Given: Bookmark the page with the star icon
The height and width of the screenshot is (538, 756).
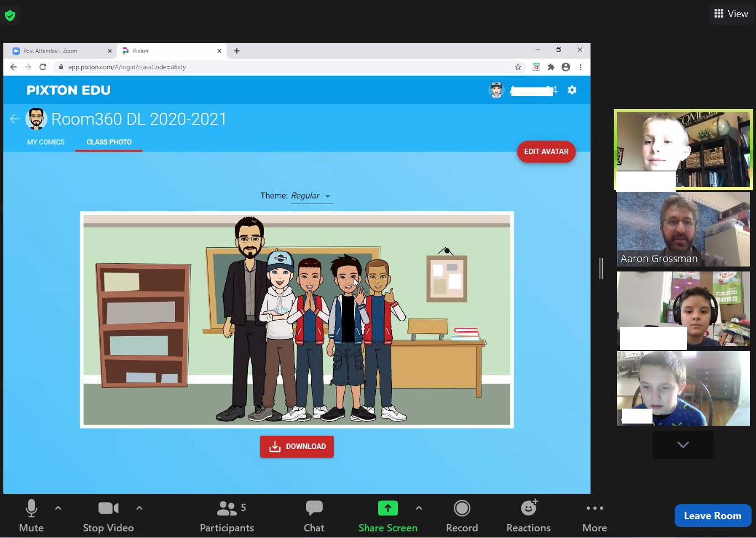Looking at the screenshot, I should pos(518,67).
